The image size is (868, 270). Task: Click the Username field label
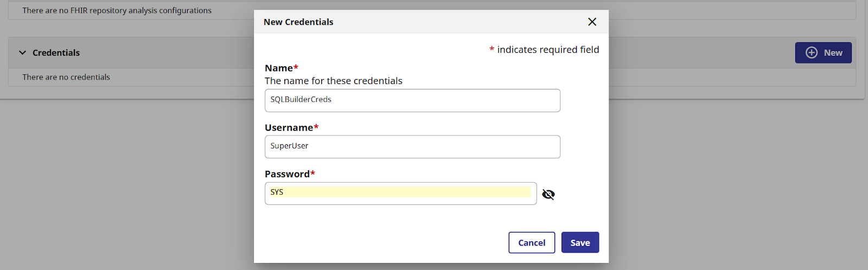(x=289, y=127)
